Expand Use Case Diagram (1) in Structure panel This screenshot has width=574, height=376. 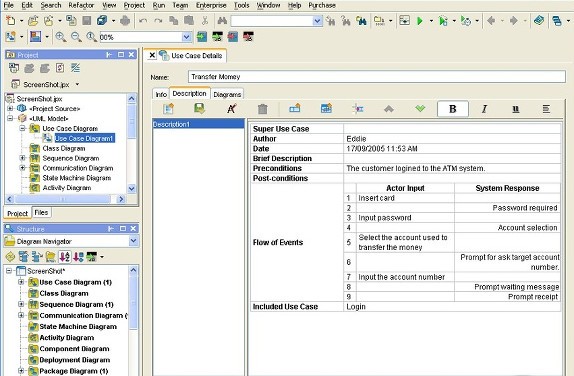tap(21, 282)
